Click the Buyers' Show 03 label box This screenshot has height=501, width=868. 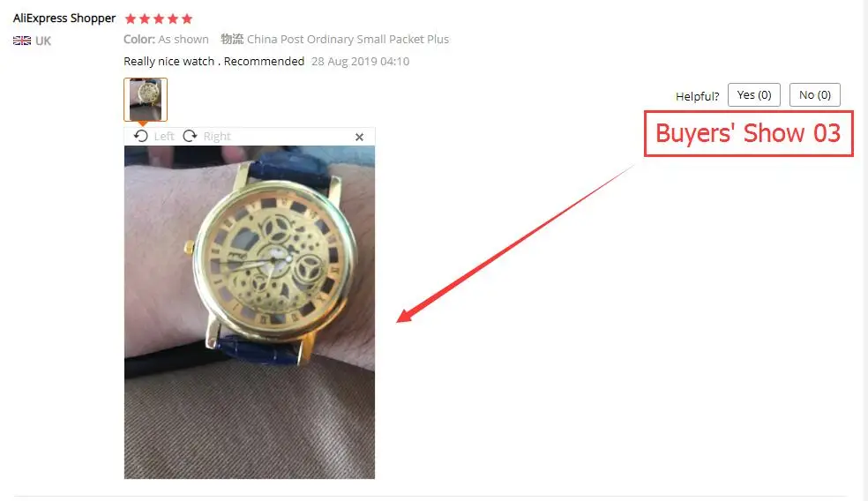(748, 133)
